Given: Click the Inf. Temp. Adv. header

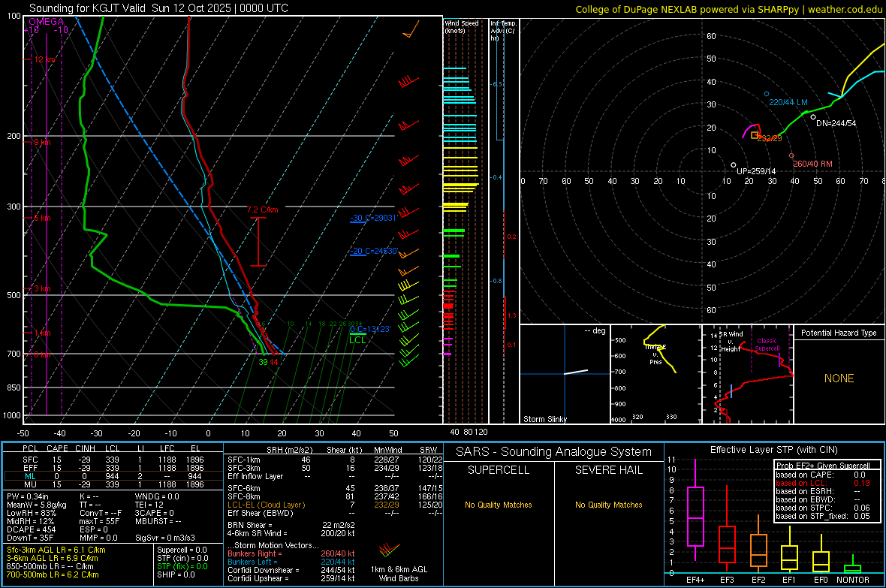Looking at the screenshot, I should coord(502,31).
